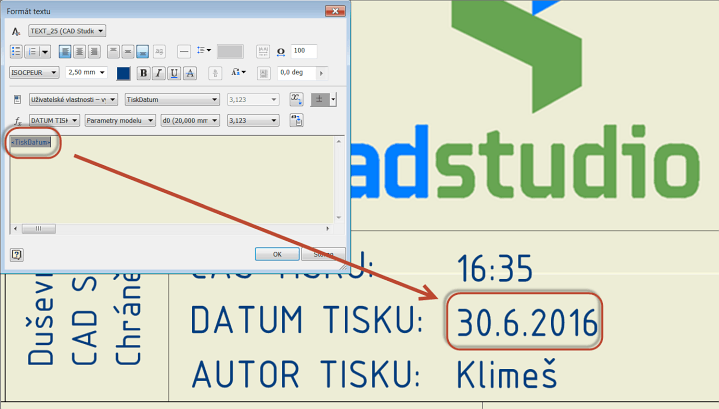Screen dimensions: 719x409
Task: Click the grayed line spacing value field
Action: (230, 51)
